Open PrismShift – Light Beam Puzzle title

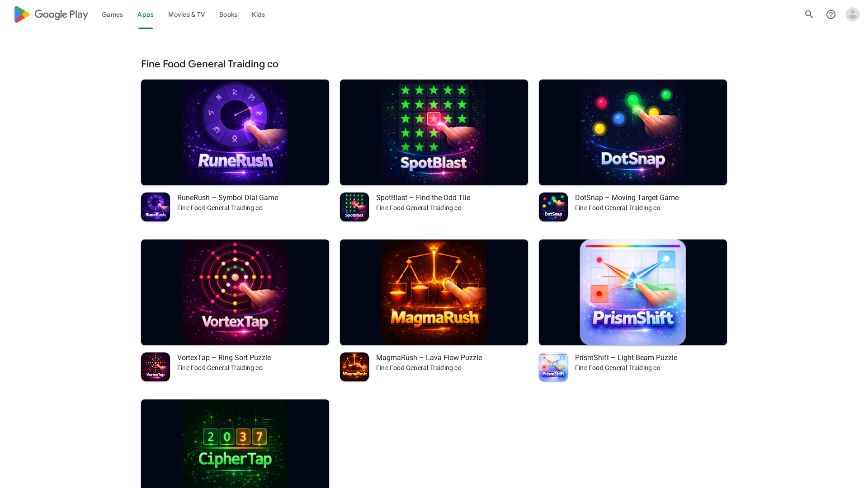pyautogui.click(x=626, y=358)
